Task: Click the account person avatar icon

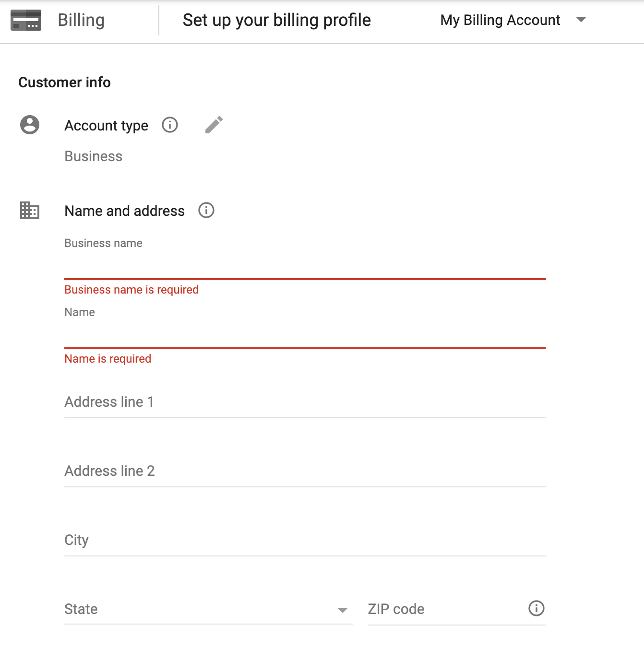Action: pos(30,125)
